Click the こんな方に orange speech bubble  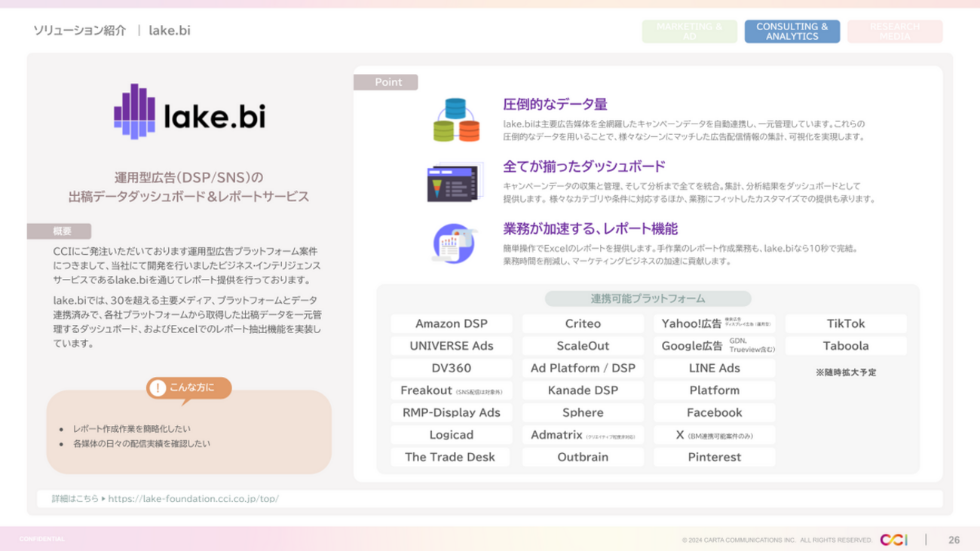[x=189, y=389]
